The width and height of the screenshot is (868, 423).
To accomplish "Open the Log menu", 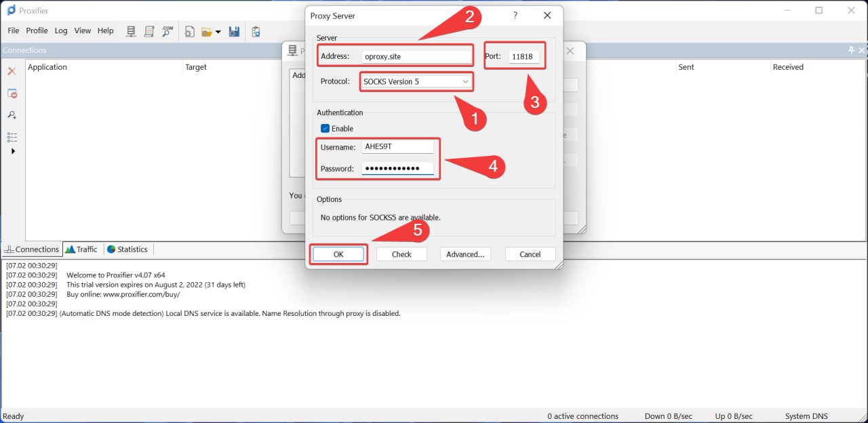I will coord(61,31).
